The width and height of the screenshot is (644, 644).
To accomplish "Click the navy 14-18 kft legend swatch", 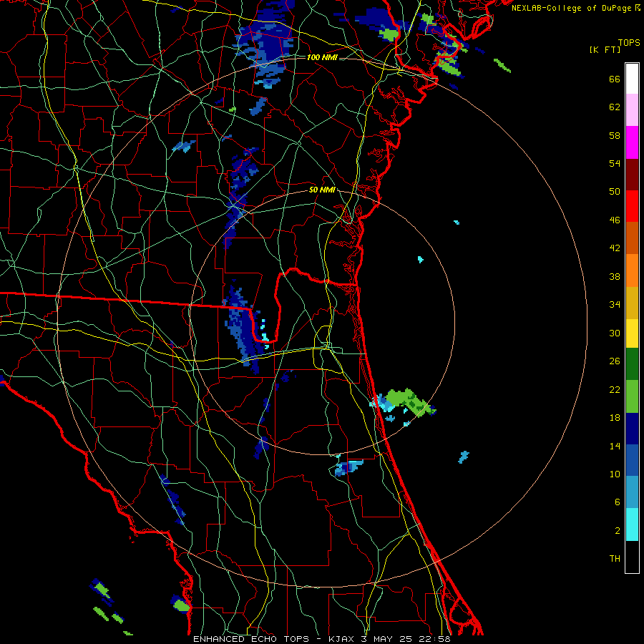I will click(632, 429).
